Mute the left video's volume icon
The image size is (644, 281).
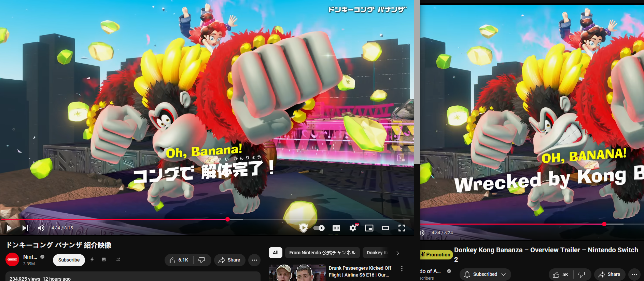(41, 228)
